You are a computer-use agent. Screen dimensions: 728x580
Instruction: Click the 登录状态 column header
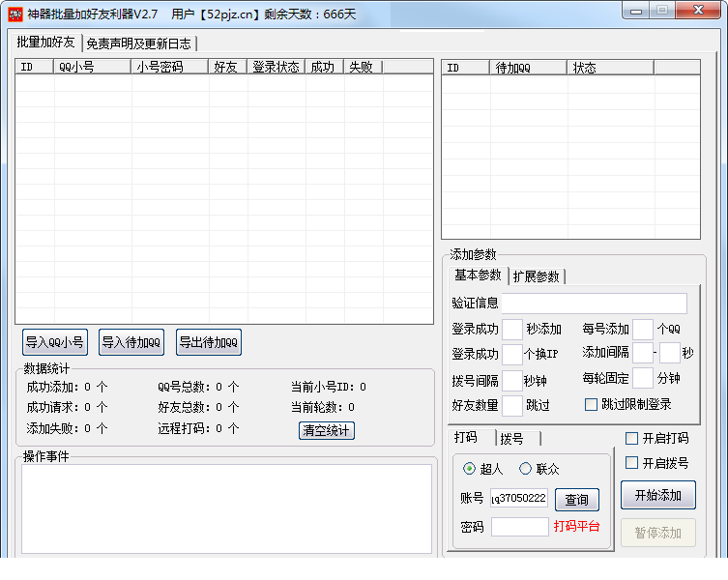(x=277, y=67)
